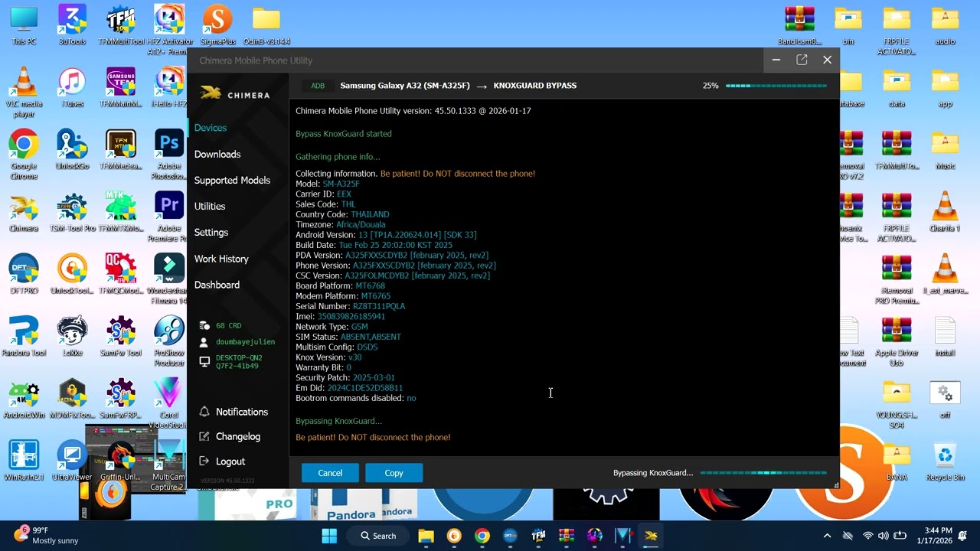
Task: Open UltraViewer desktop icon
Action: [72, 461]
